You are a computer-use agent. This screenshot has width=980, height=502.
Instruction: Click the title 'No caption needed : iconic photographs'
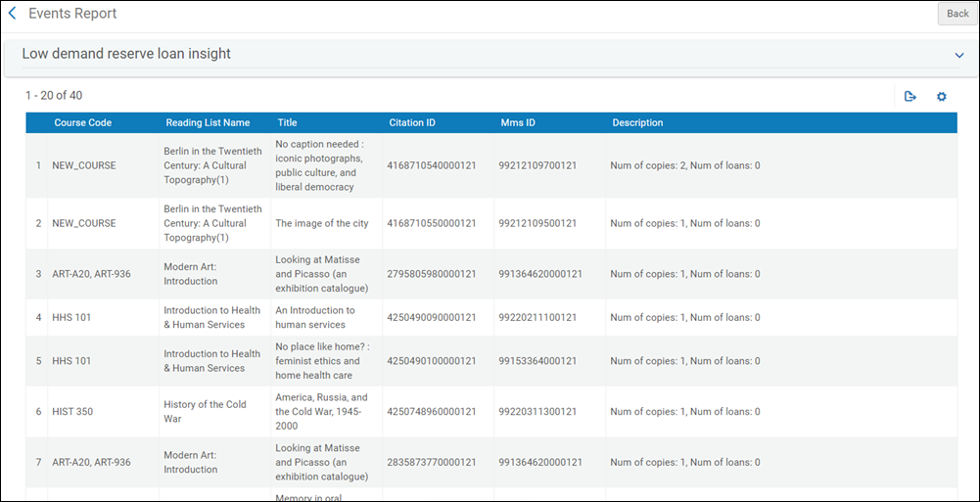[319, 165]
